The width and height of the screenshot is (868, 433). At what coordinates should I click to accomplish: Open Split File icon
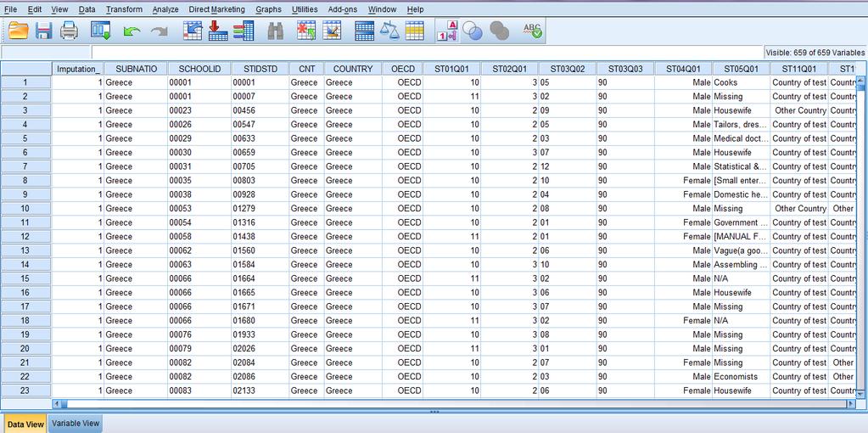[x=364, y=31]
